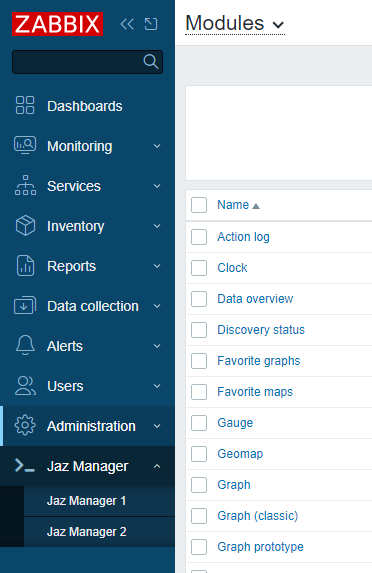This screenshot has height=573, width=372.
Task: Open the Discovery status module link
Action: [261, 330]
